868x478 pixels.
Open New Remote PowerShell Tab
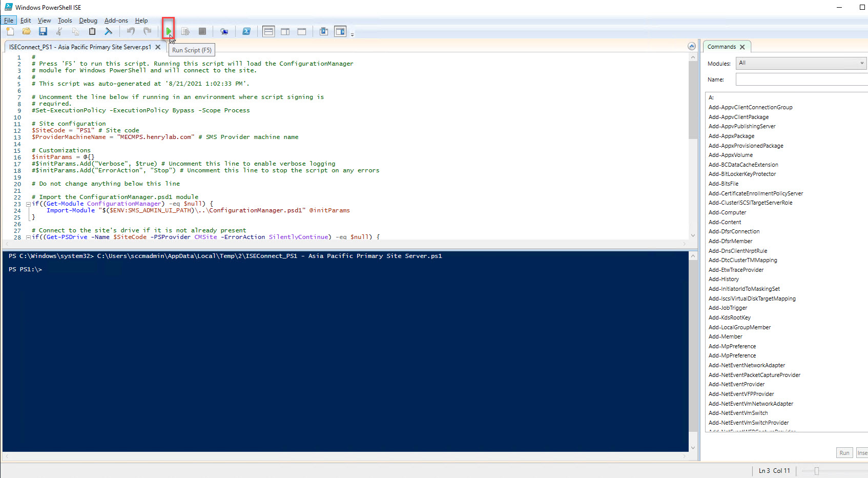[224, 31]
